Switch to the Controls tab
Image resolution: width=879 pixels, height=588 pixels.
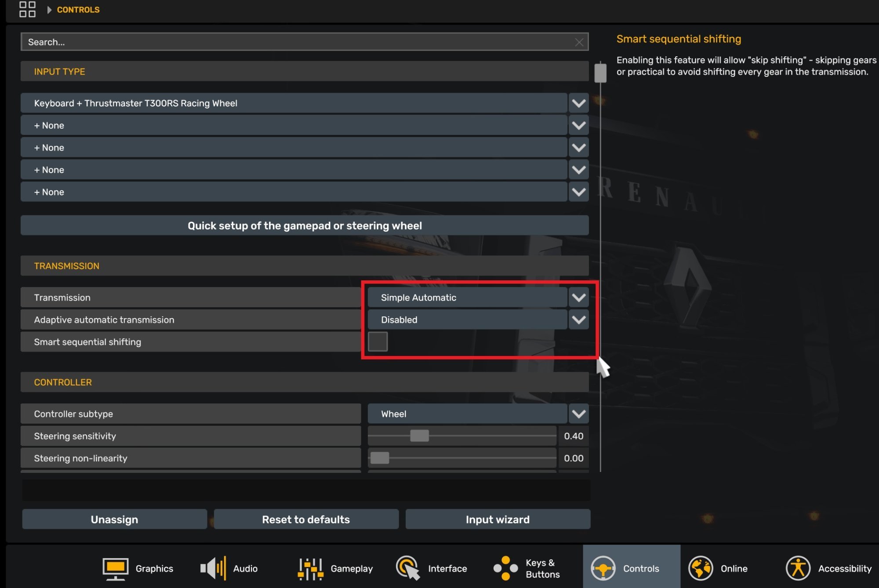tap(631, 568)
